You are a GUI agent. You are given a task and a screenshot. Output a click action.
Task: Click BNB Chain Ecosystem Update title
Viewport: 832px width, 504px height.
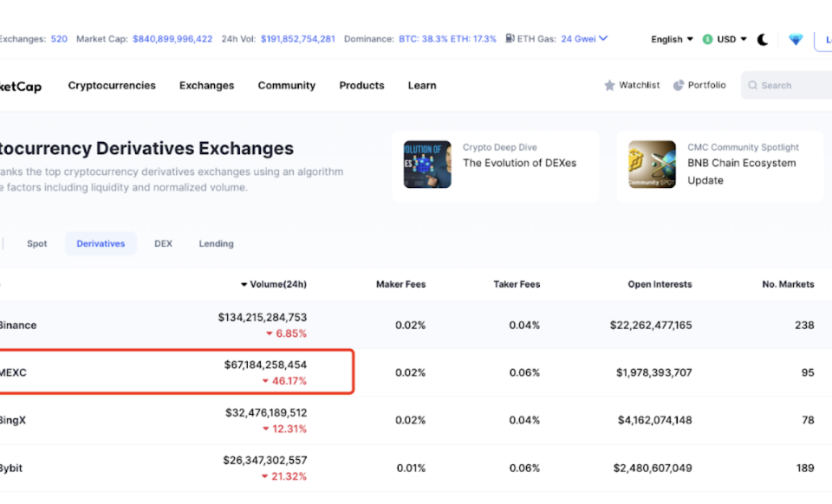741,171
